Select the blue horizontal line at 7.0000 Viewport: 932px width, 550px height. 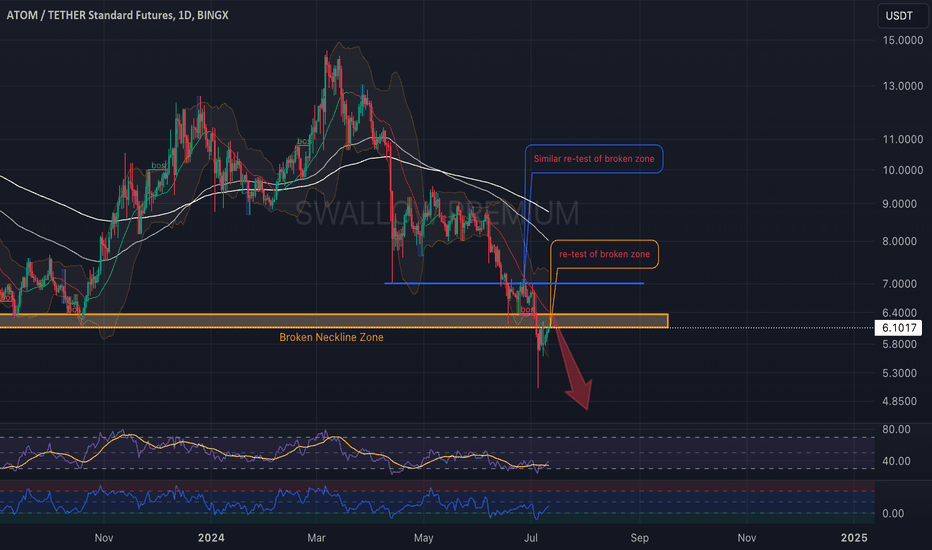point(514,283)
